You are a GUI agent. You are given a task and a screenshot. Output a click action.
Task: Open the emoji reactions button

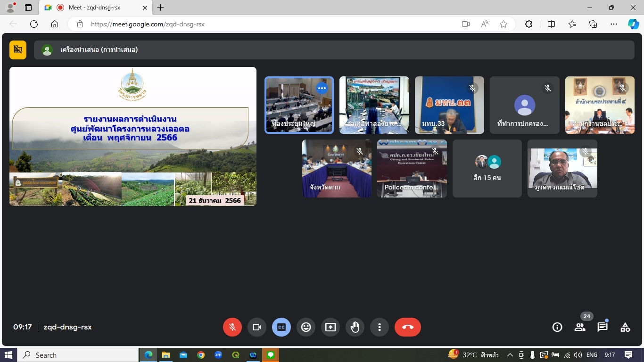(306, 327)
